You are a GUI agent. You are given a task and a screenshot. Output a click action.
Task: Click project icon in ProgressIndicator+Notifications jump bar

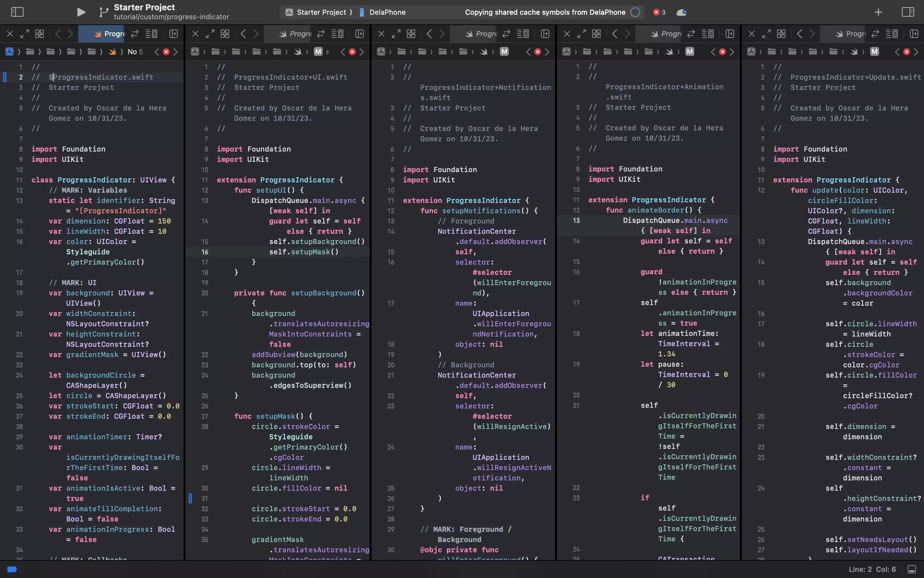[x=381, y=51]
